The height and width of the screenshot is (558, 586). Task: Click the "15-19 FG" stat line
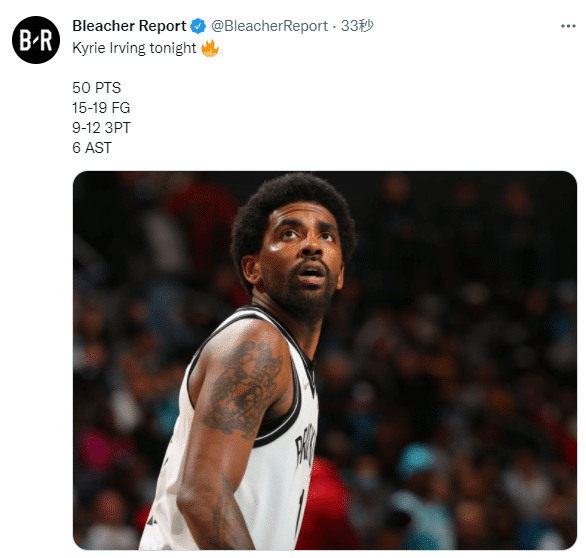coord(101,108)
